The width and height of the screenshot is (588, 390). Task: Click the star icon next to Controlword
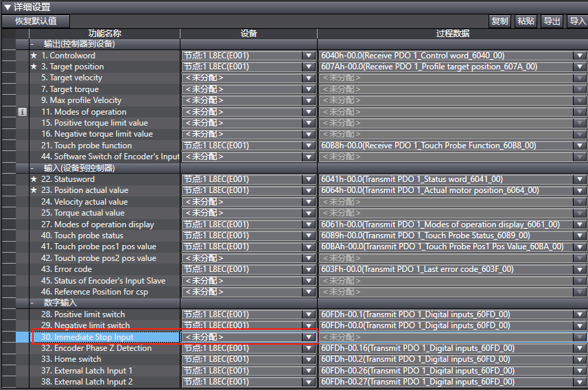click(x=34, y=56)
